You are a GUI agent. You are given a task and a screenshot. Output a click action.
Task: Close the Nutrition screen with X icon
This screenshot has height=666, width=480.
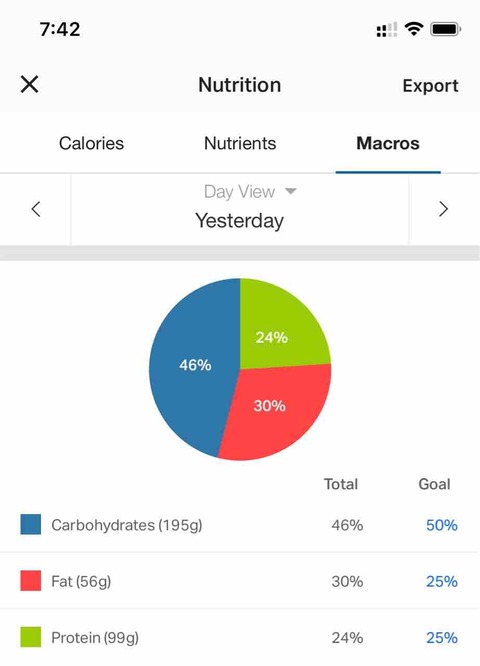tap(29, 84)
